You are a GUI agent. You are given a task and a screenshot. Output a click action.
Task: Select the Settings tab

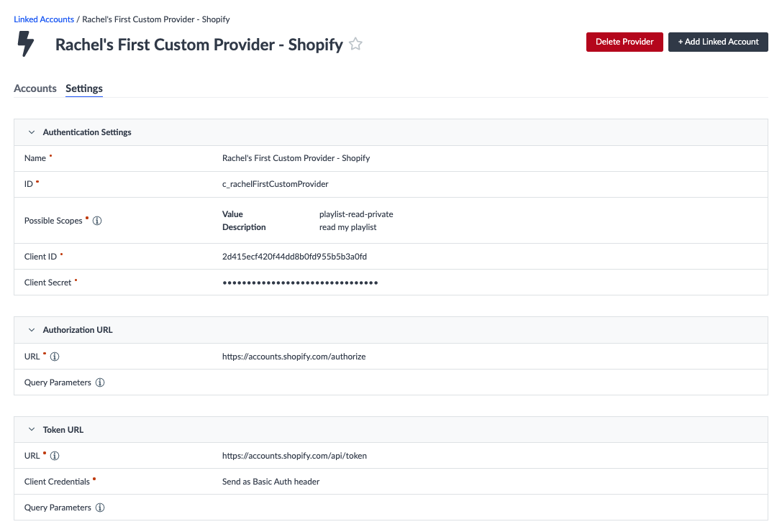(83, 88)
